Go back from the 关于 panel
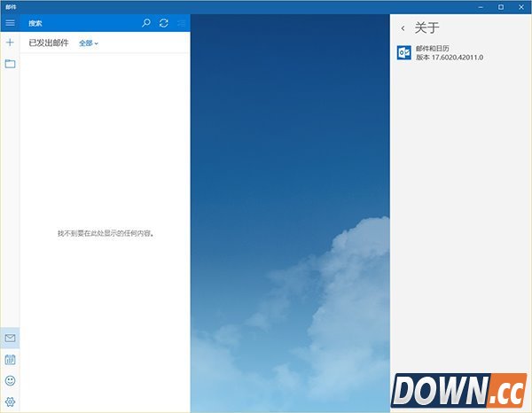The width and height of the screenshot is (532, 413). click(x=403, y=28)
